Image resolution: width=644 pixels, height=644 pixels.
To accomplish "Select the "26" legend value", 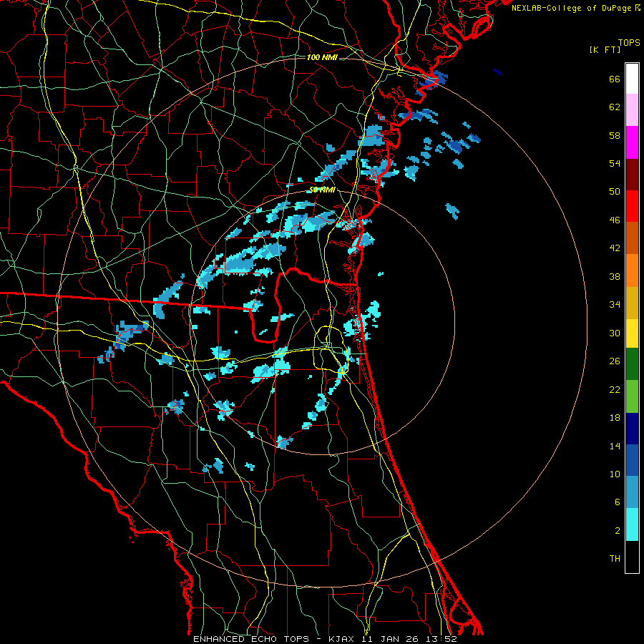I will (x=615, y=361).
